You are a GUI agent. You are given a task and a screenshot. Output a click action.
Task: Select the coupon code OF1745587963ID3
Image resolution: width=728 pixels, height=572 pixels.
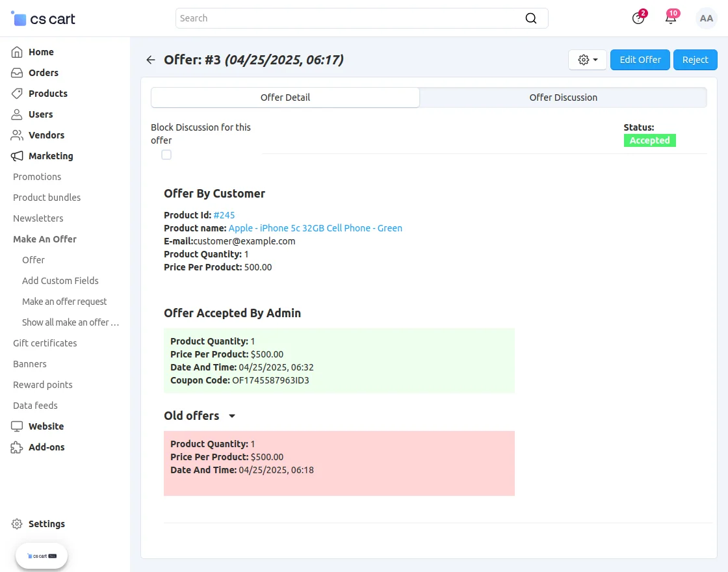tap(270, 380)
